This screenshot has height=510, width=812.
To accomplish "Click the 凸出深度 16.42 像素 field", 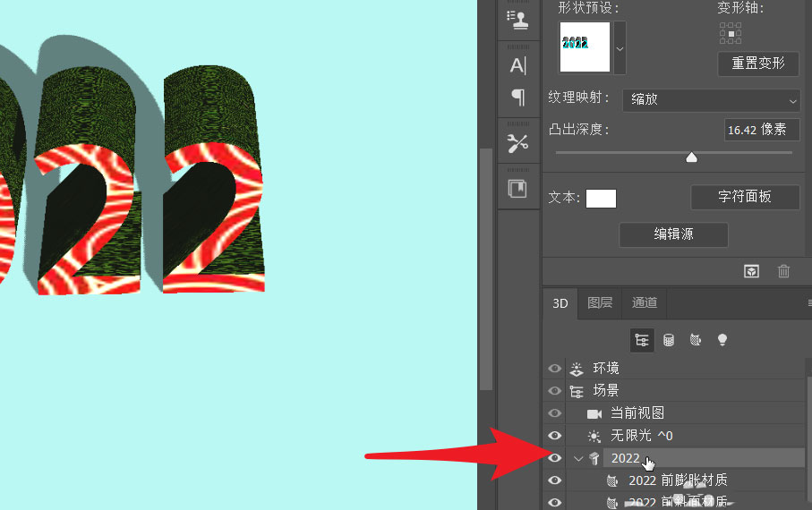I will coord(761,130).
